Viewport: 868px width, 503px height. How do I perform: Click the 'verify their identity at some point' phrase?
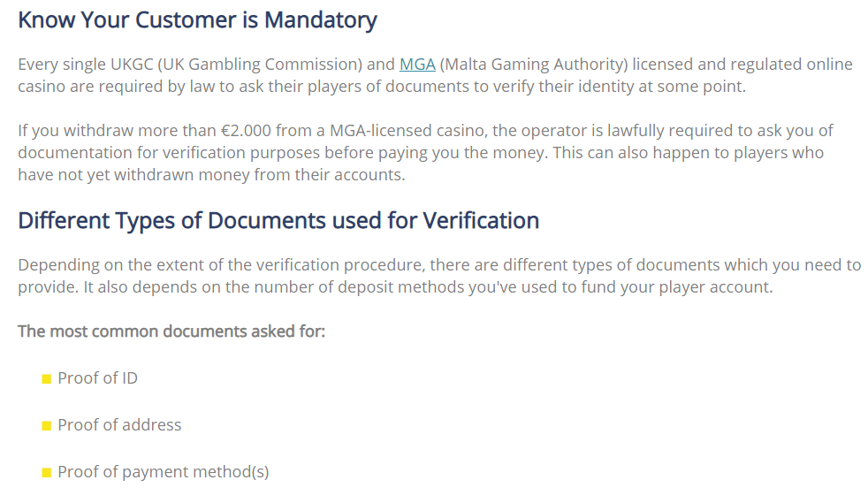628,87
